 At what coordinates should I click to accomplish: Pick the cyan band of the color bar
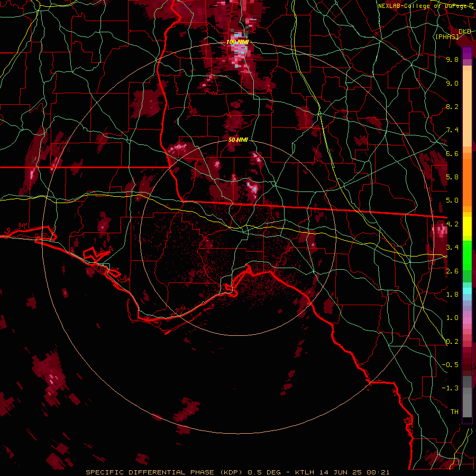tap(467, 290)
